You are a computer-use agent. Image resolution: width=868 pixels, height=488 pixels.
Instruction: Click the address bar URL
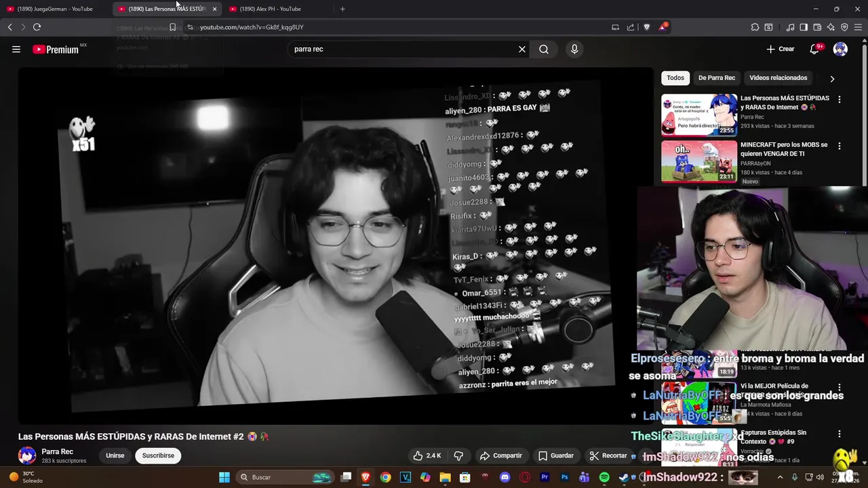252,27
